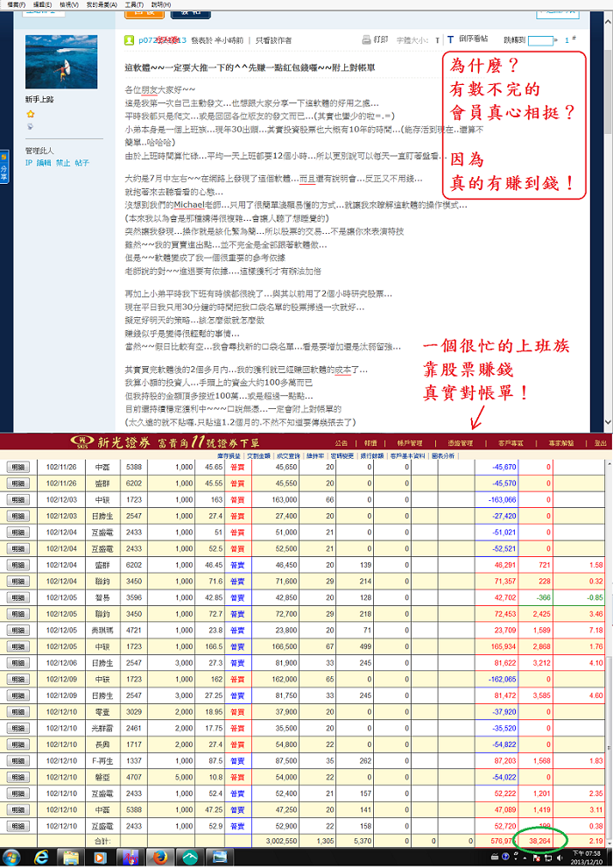Click the 只看該作者 link

pos(273,40)
